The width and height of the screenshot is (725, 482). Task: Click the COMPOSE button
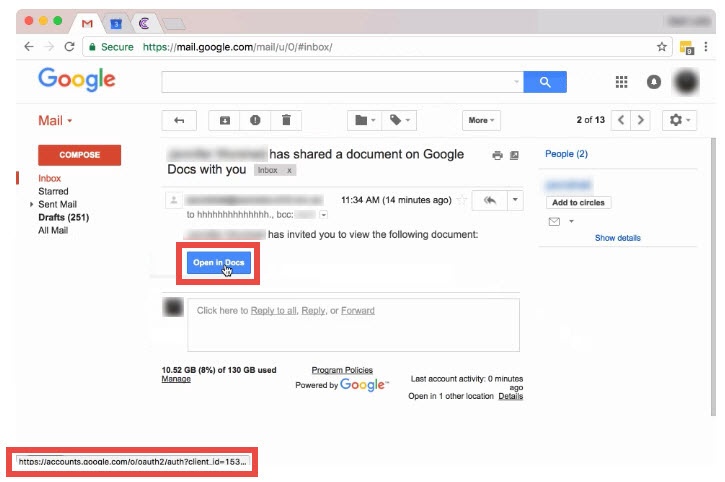pos(80,155)
